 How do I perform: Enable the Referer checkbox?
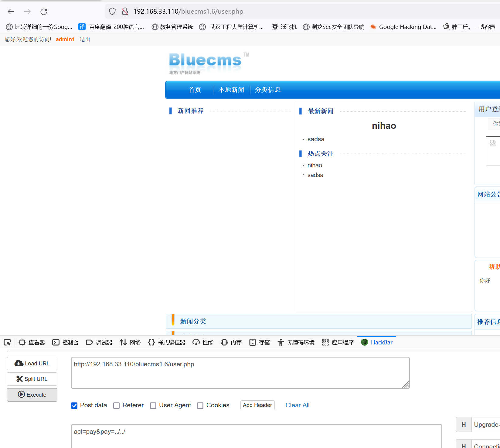[x=116, y=405]
